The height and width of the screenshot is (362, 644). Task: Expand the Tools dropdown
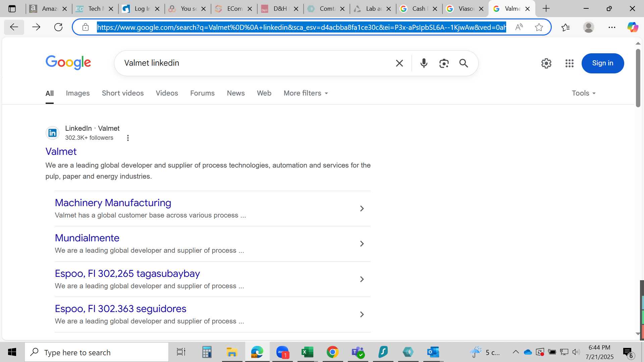click(584, 93)
